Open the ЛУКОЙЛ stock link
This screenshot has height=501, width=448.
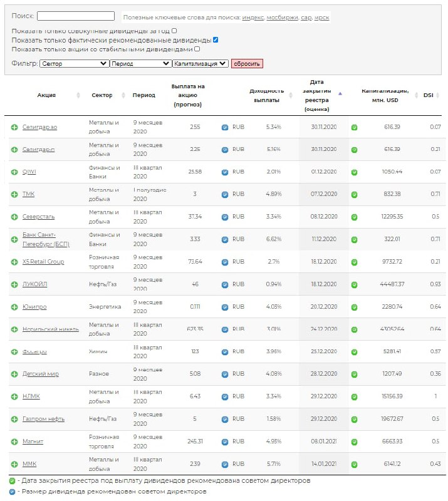coord(34,284)
